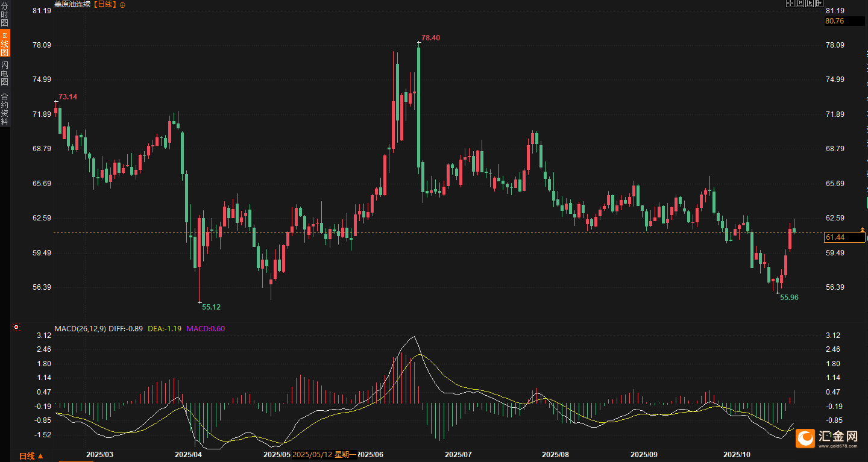The width and height of the screenshot is (868, 462).
Task: Select the K线图 tab
Action: 5,44
